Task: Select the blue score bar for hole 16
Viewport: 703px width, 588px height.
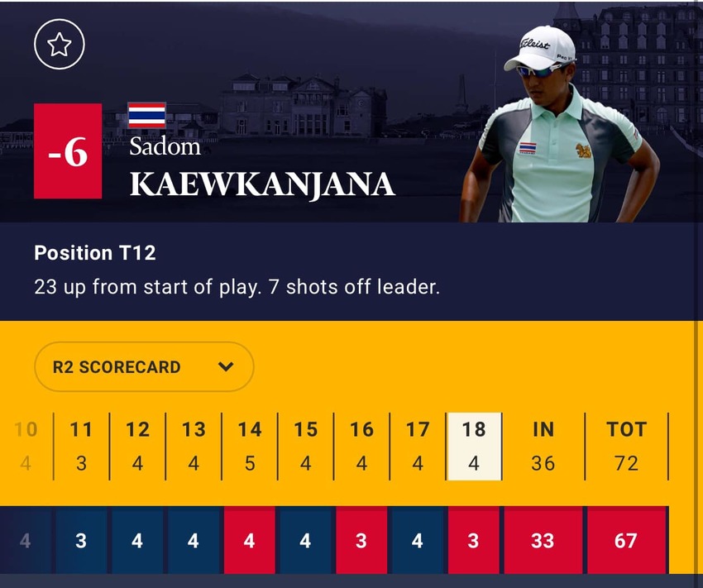Action: pos(361,541)
